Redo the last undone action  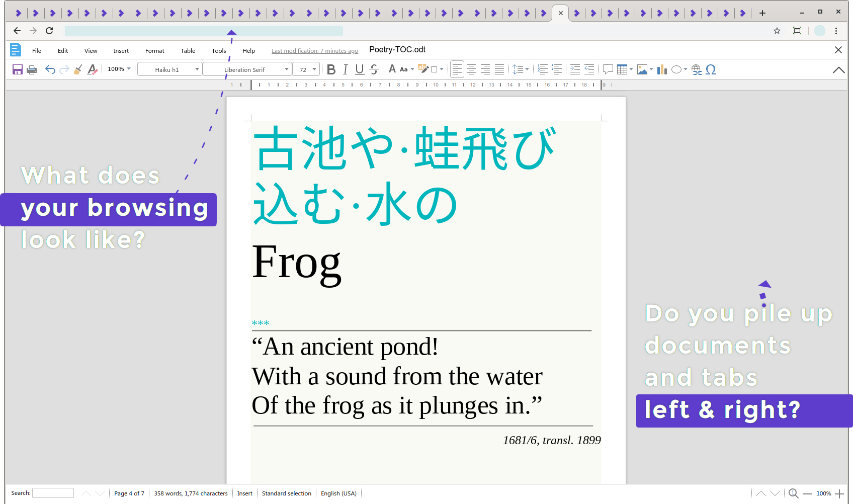point(64,69)
